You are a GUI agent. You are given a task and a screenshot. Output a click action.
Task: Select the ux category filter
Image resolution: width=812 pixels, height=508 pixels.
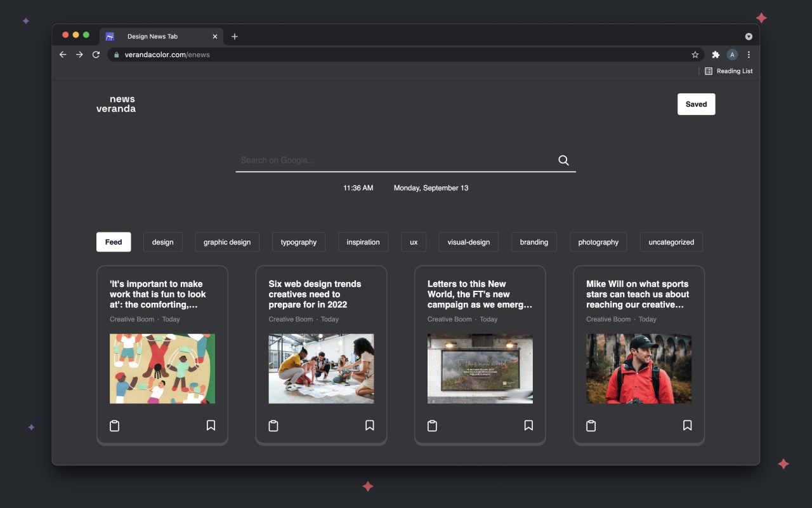coord(414,242)
